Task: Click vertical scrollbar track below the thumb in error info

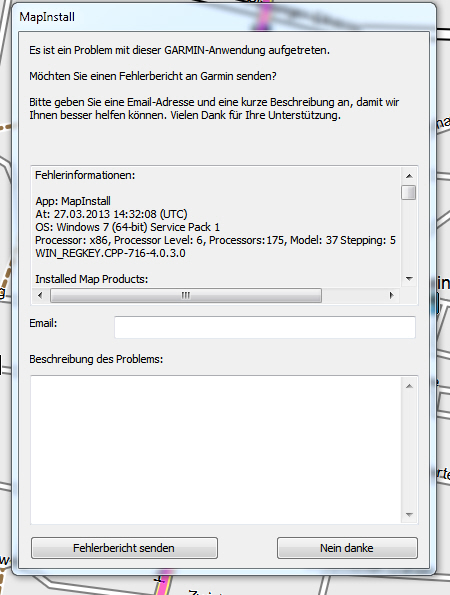Action: tap(409, 235)
